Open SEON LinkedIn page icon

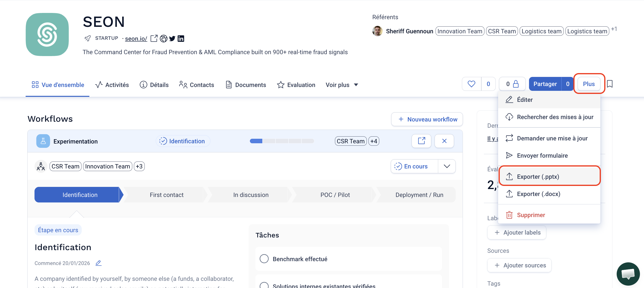(181, 39)
